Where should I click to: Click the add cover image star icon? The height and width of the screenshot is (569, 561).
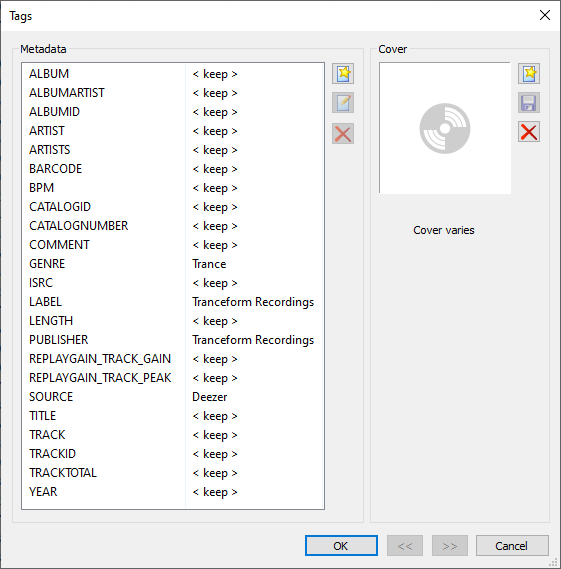pos(529,74)
